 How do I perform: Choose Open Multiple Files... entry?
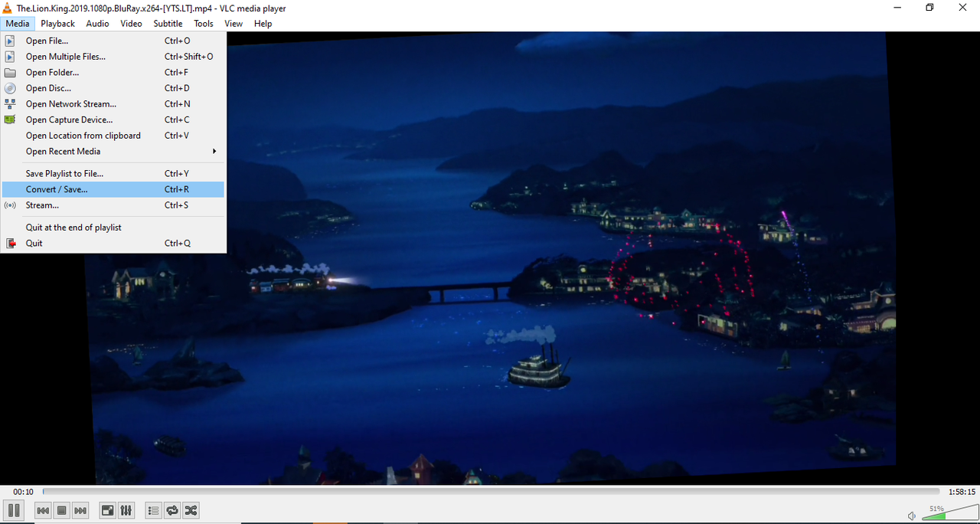pos(113,57)
